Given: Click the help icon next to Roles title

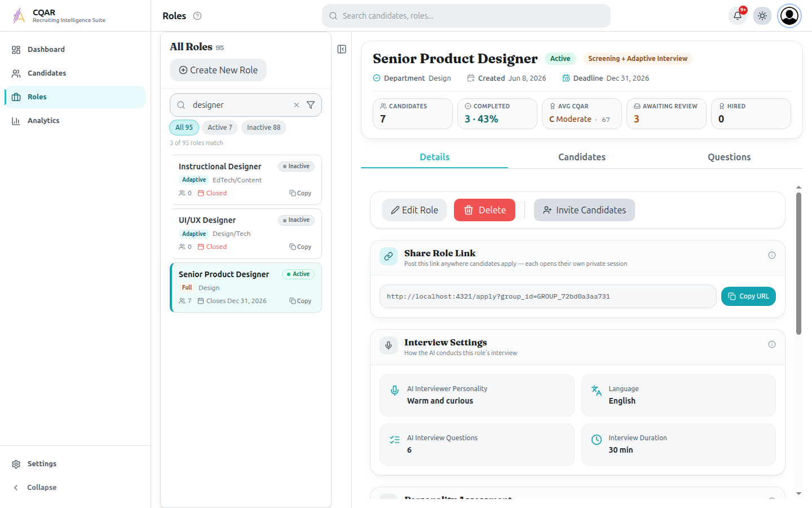Looking at the screenshot, I should click(x=197, y=16).
